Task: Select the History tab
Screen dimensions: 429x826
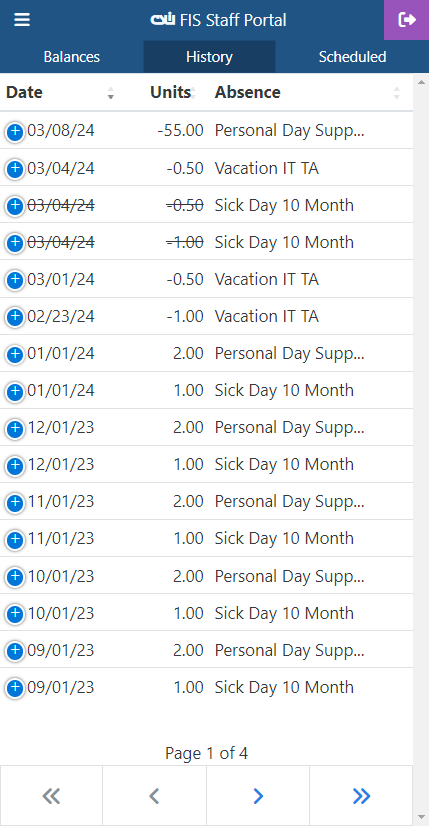Action: 209,57
